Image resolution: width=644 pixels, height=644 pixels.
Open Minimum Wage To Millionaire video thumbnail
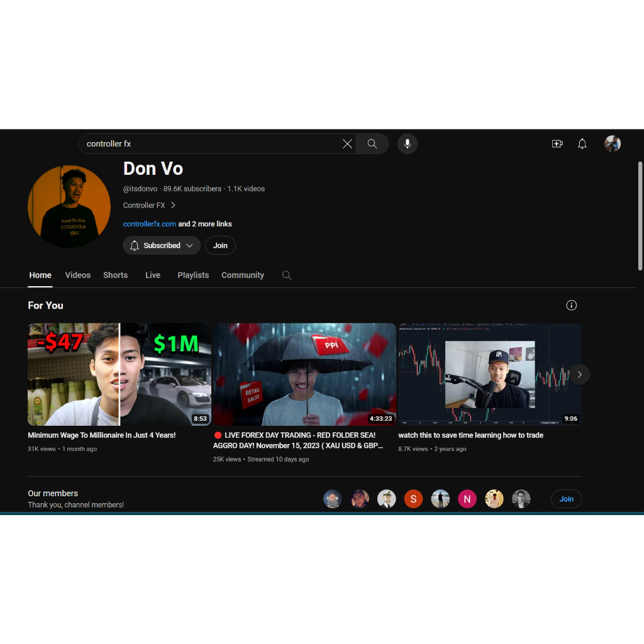[119, 374]
